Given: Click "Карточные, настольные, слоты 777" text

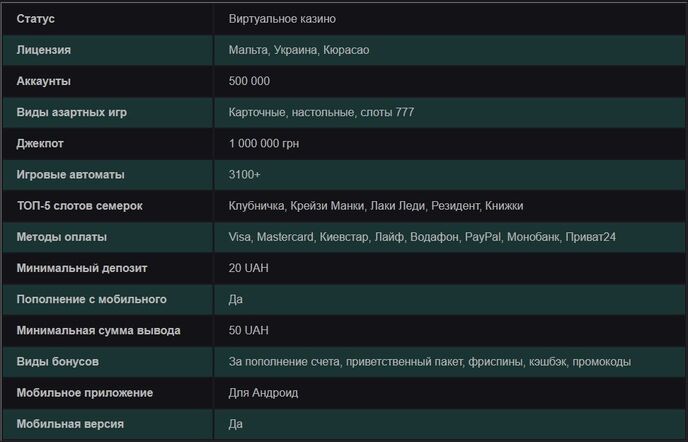Looking at the screenshot, I should tap(321, 112).
